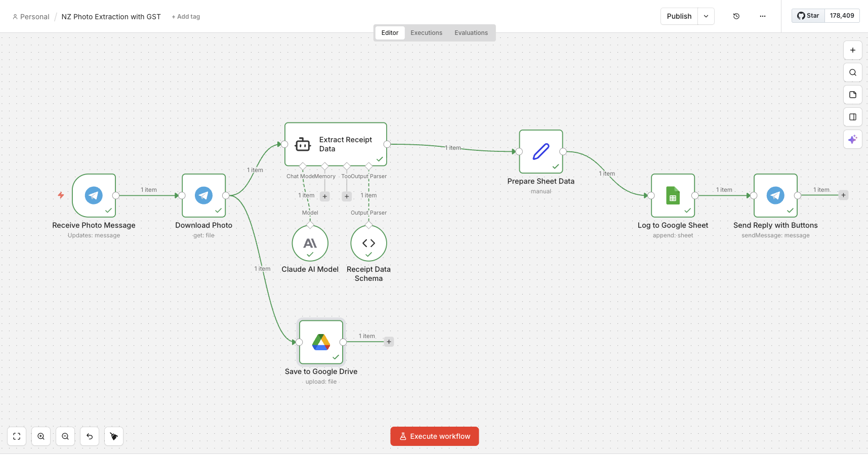Image resolution: width=868 pixels, height=455 pixels.
Task: Add a node after Save to Google Drive
Action: click(389, 342)
